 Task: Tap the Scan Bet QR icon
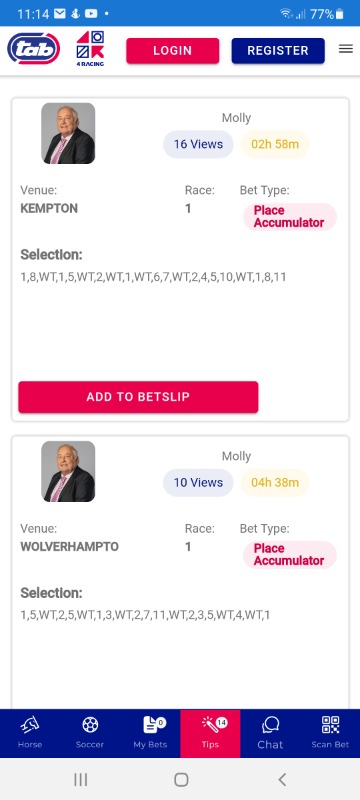[x=330, y=732]
